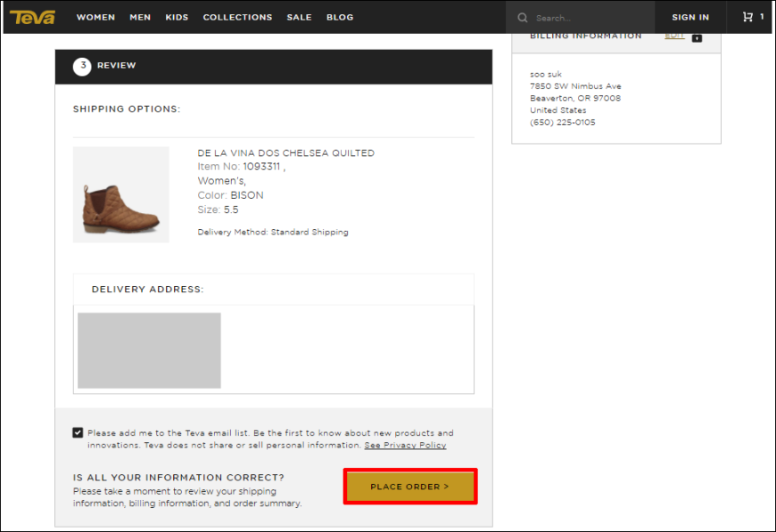
Task: Click the Sign In link
Action: [x=690, y=17]
